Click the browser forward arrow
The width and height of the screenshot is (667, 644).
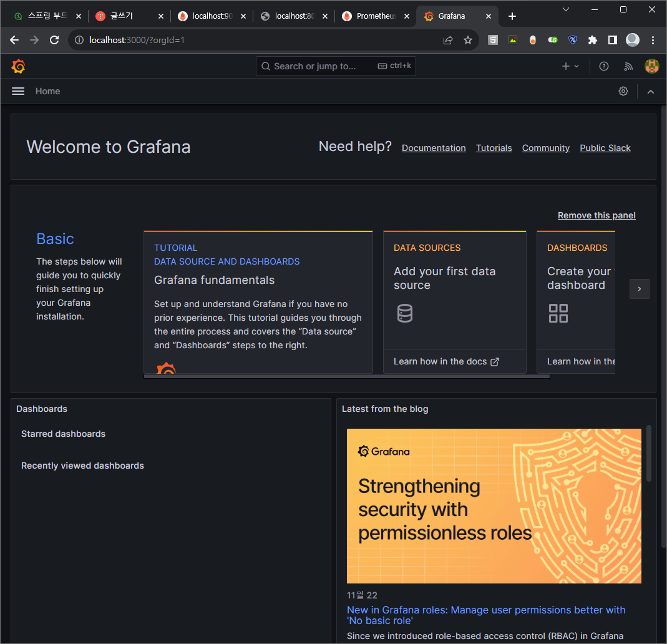point(34,40)
